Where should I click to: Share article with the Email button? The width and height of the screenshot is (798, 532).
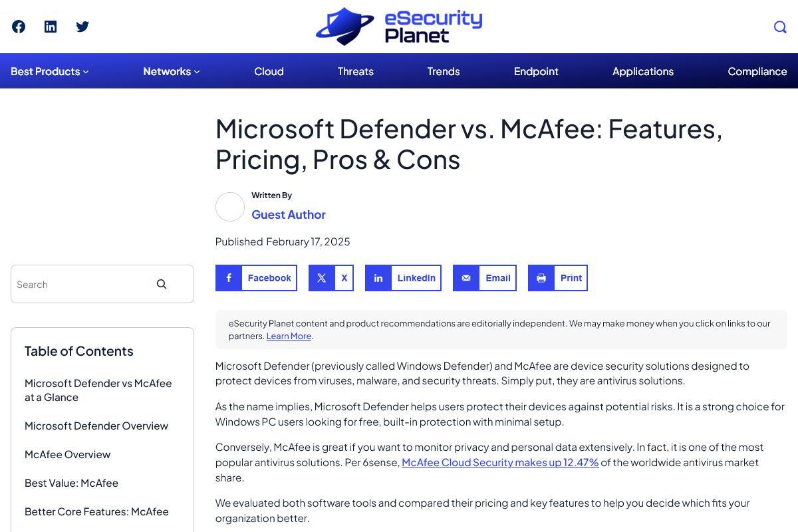[x=485, y=278]
